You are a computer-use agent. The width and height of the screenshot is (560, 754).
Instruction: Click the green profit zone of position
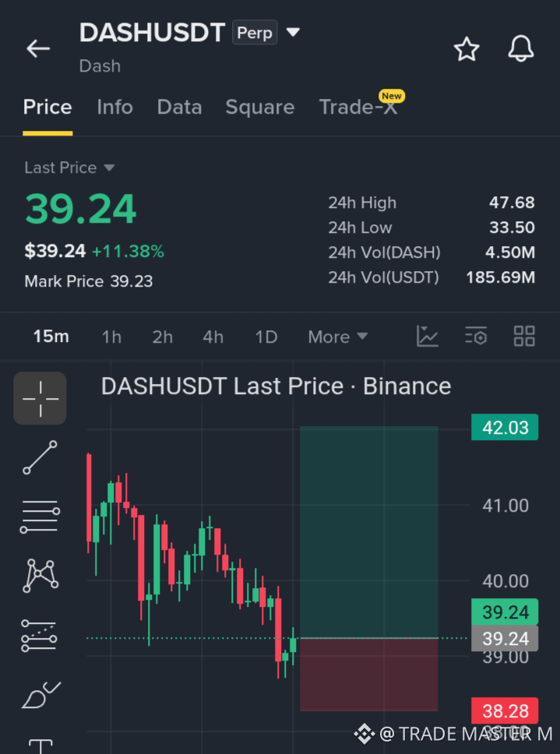368,532
